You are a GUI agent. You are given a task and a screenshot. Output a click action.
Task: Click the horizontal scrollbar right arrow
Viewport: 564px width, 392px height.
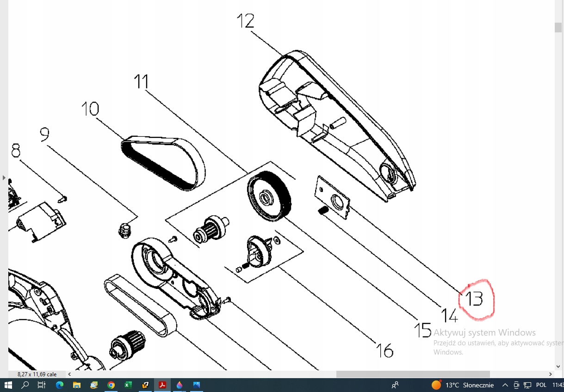(551, 374)
